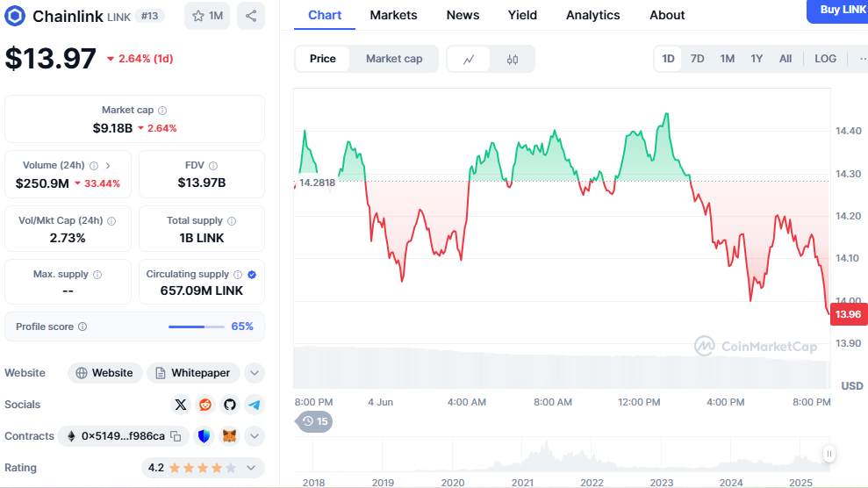This screenshot has height=488, width=868.
Task: Click Max. supply info icon
Action: coord(97,275)
